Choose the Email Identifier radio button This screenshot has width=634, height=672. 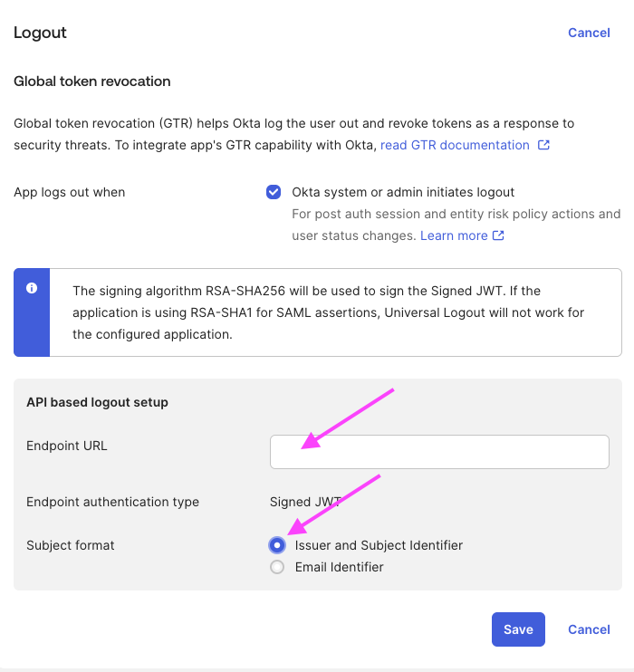point(277,567)
